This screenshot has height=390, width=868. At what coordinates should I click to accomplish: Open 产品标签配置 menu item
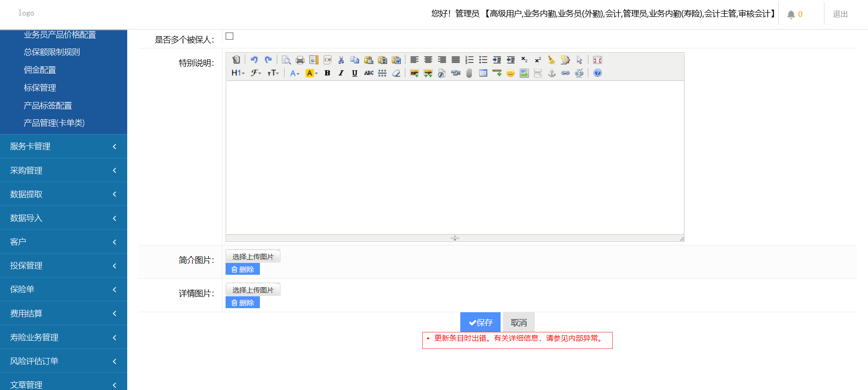pyautogui.click(x=48, y=106)
